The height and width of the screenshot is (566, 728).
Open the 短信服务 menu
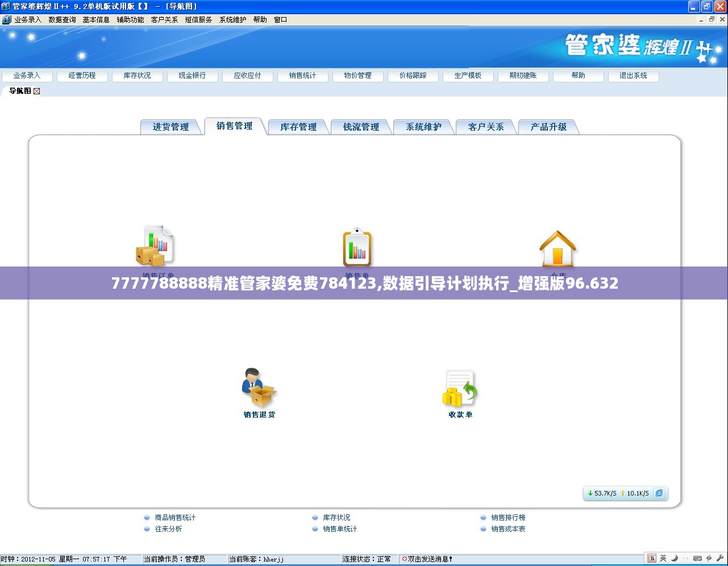tap(198, 20)
